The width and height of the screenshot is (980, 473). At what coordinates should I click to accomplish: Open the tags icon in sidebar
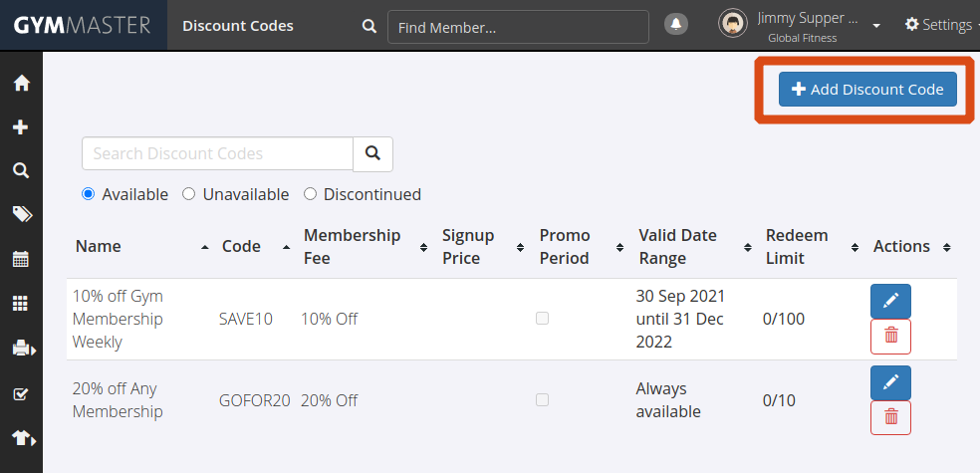click(21, 215)
